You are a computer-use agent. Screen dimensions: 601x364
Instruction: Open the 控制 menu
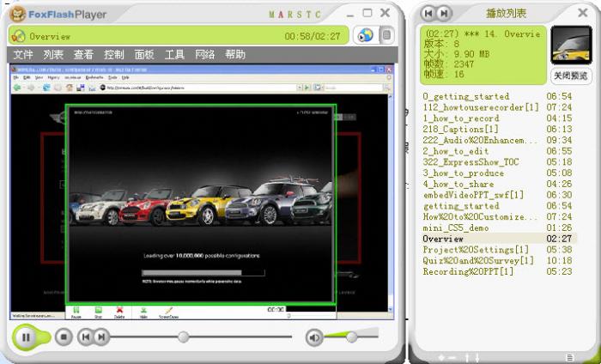114,55
